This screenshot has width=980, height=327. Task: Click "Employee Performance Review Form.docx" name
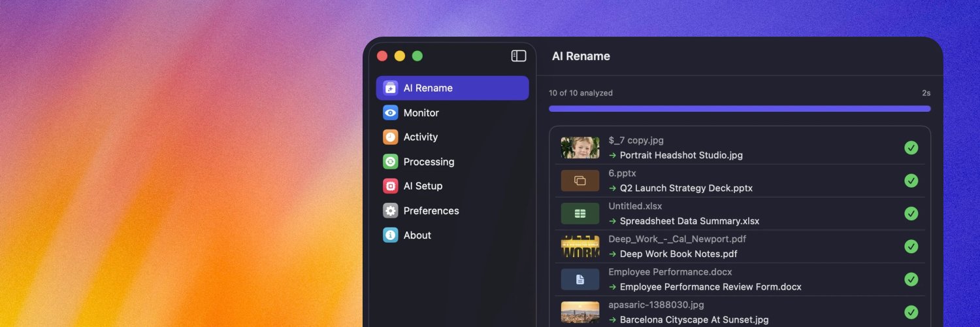pos(711,286)
